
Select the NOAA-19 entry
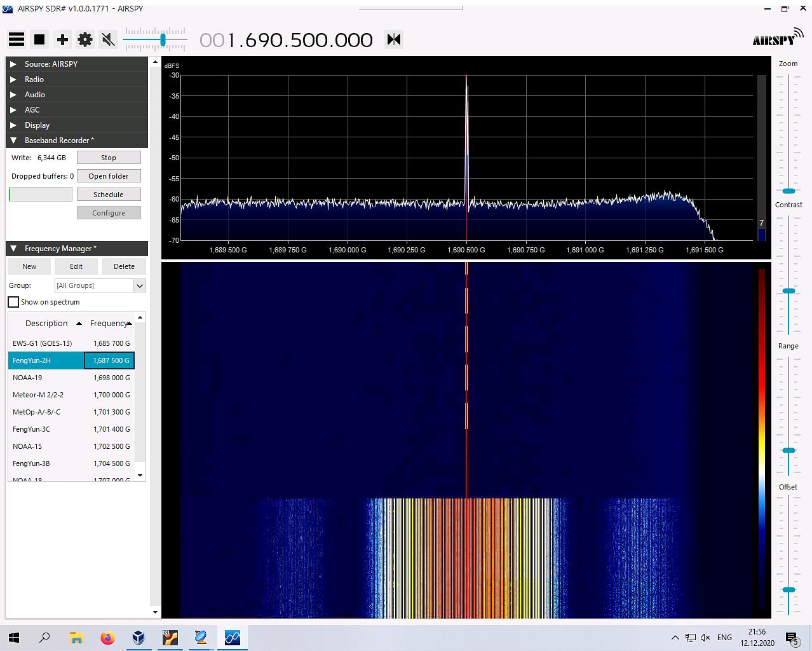coord(71,378)
